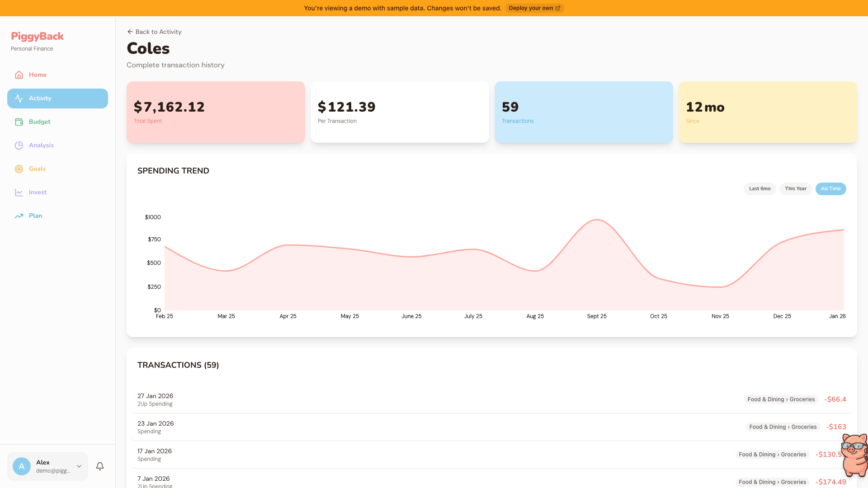Click the 12mo Since card
The width and height of the screenshot is (868, 488).
tap(768, 112)
